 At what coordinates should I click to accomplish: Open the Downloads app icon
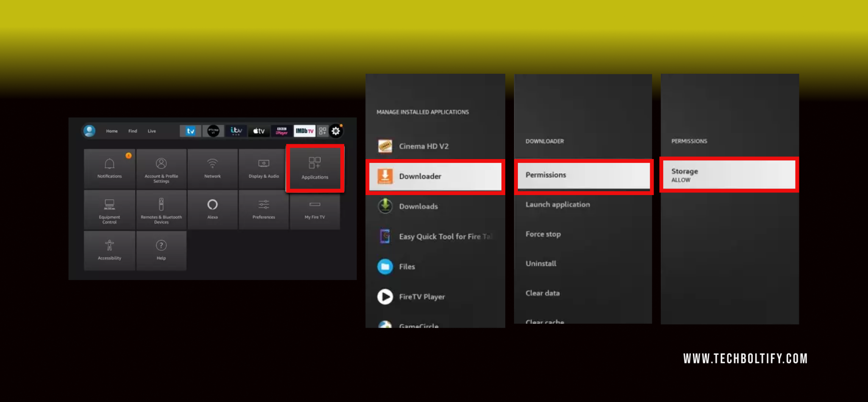point(385,206)
